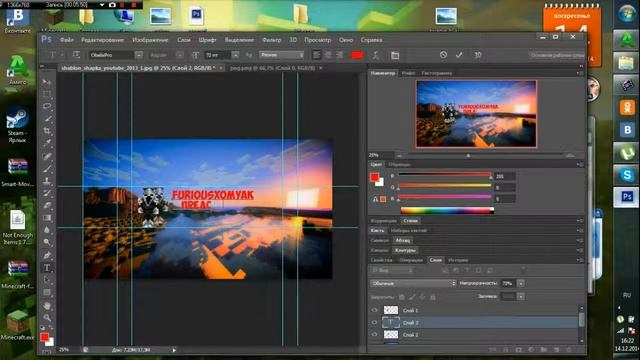Select the Zoom tool in the toolbox

pyautogui.click(x=47, y=318)
